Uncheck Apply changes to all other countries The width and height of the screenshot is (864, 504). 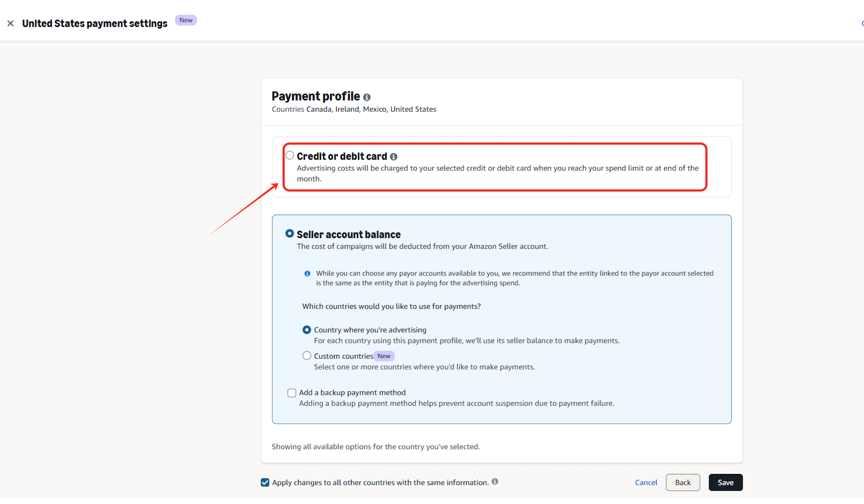[265, 482]
